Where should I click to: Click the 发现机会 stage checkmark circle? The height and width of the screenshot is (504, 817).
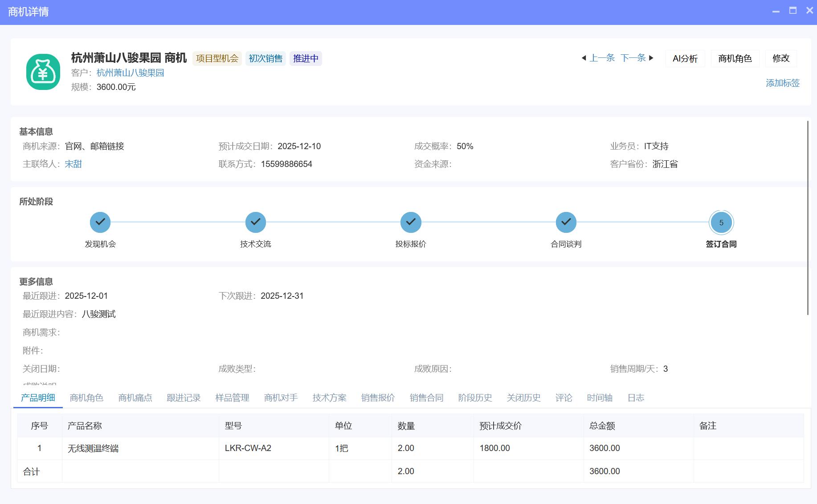pos(100,222)
